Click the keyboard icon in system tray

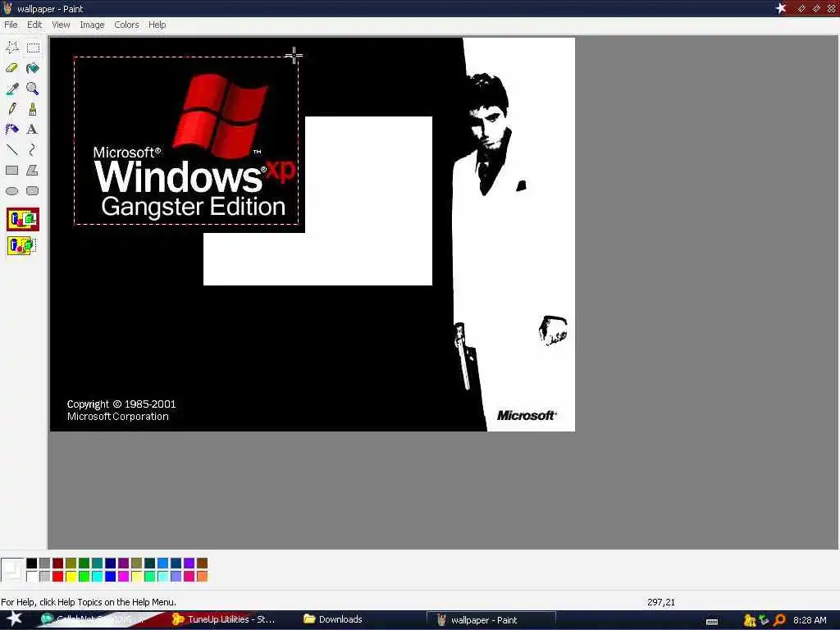point(712,622)
